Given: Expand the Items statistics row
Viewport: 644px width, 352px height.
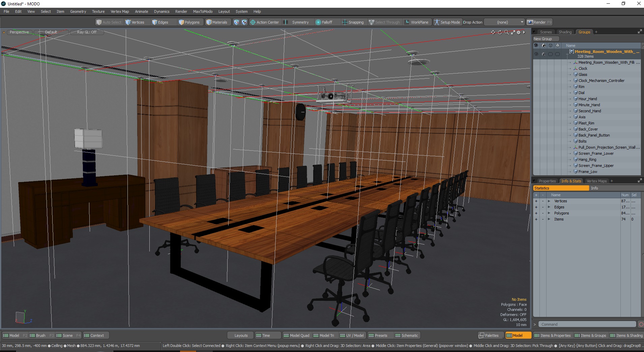Looking at the screenshot, I should [549, 219].
